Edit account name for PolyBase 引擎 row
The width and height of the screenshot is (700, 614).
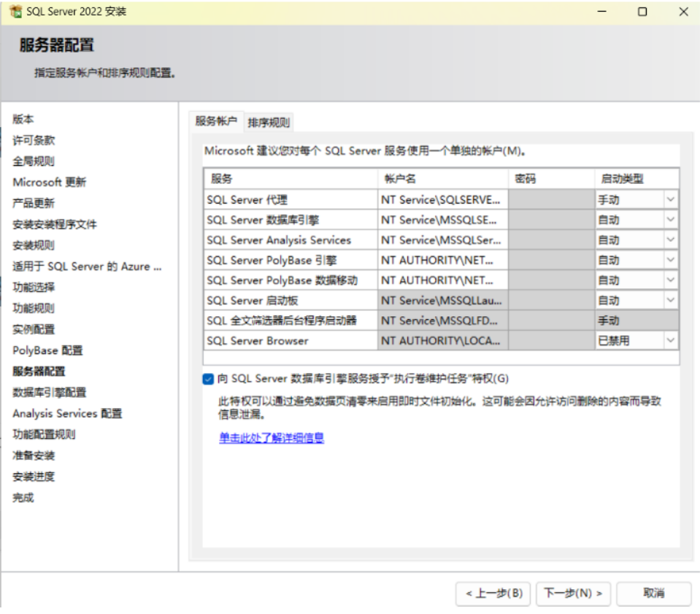[443, 260]
